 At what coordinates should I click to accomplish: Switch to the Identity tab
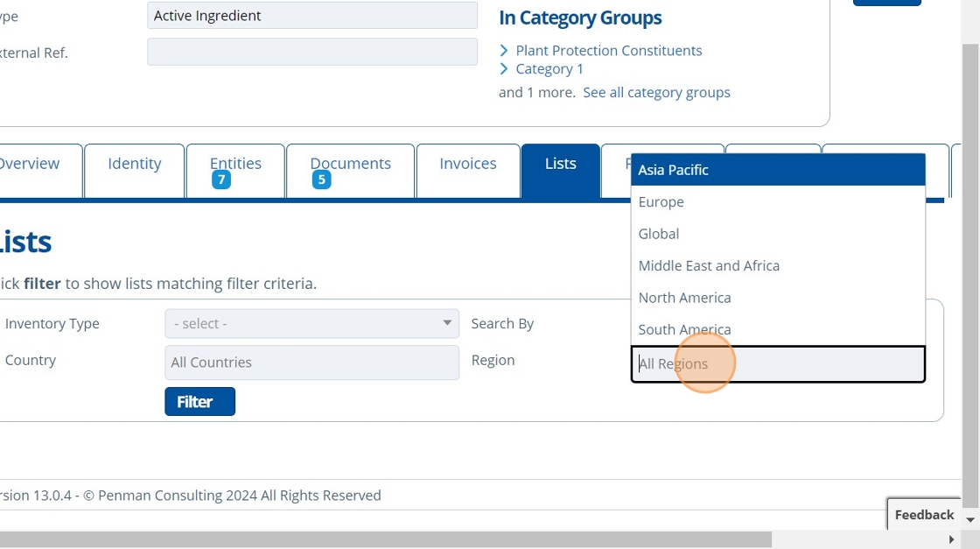tap(135, 165)
